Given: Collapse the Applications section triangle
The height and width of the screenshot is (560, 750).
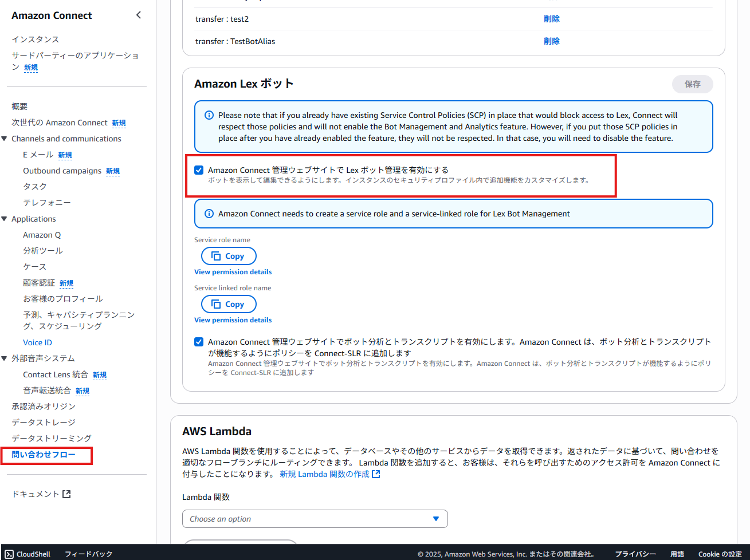Looking at the screenshot, I should pos(5,219).
